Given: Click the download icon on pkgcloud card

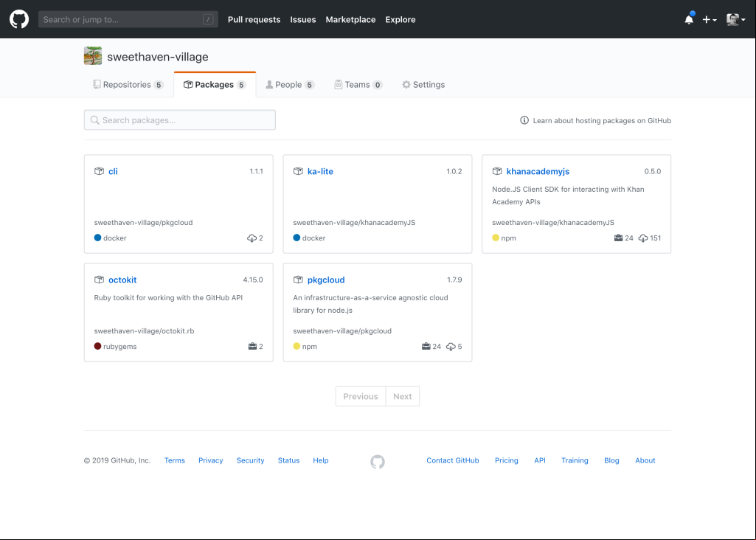Looking at the screenshot, I should click(x=451, y=347).
